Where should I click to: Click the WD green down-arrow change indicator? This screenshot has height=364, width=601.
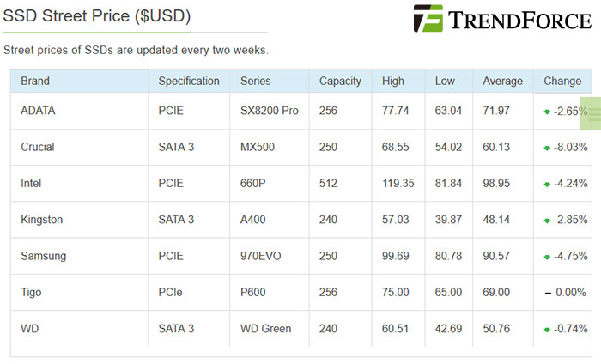(x=547, y=330)
